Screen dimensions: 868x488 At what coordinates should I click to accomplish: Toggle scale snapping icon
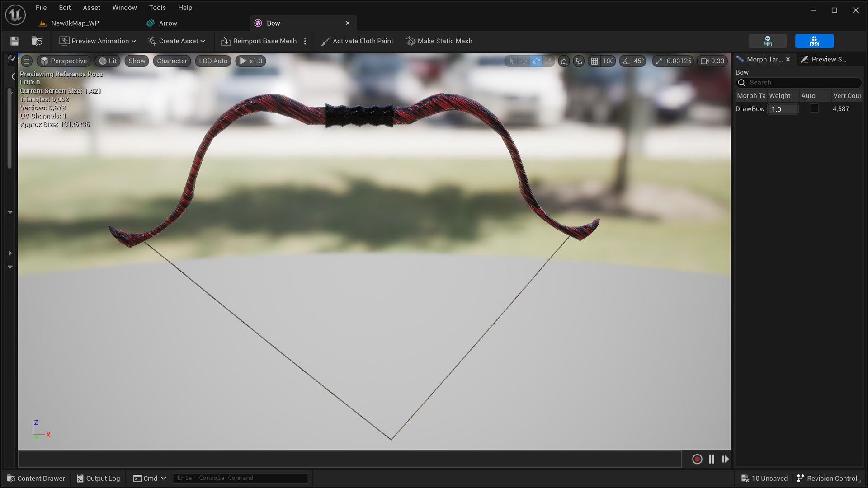click(659, 61)
